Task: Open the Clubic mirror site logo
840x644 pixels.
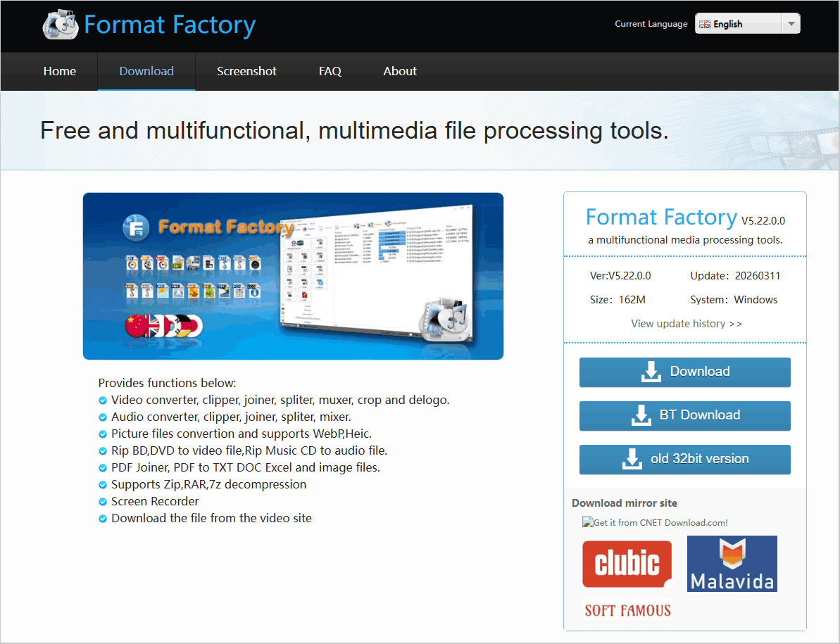Action: [627, 564]
